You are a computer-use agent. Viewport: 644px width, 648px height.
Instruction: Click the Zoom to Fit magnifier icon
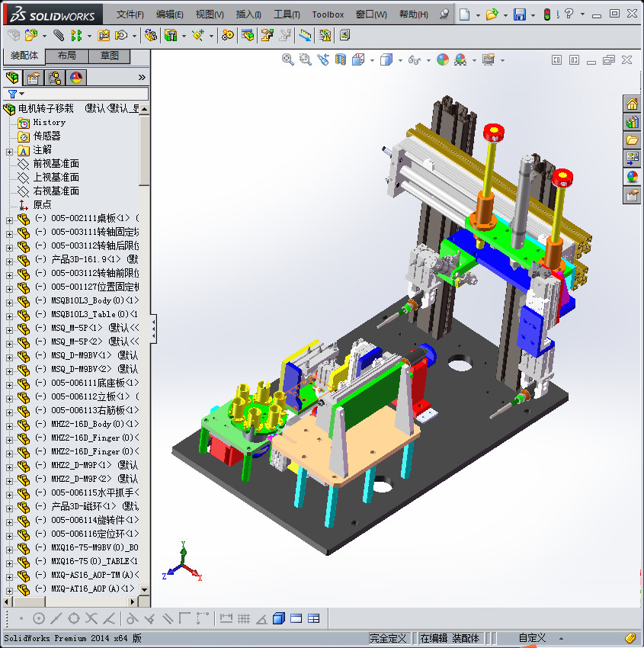coord(288,60)
